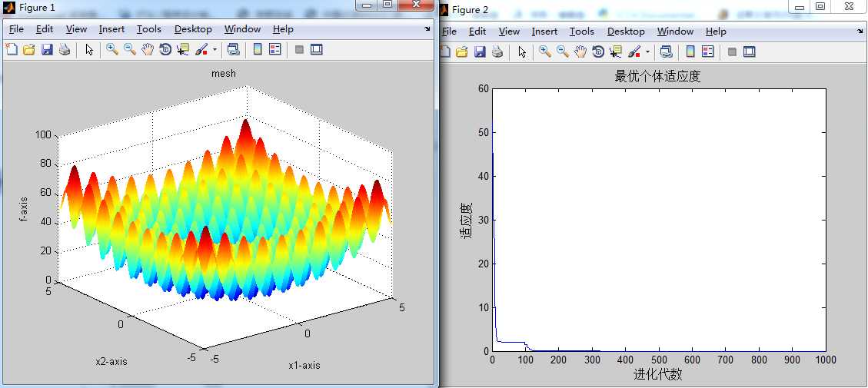This screenshot has width=868, height=388.
Task: Open brush color dropdown arrow in Figure 1
Action: [x=215, y=51]
